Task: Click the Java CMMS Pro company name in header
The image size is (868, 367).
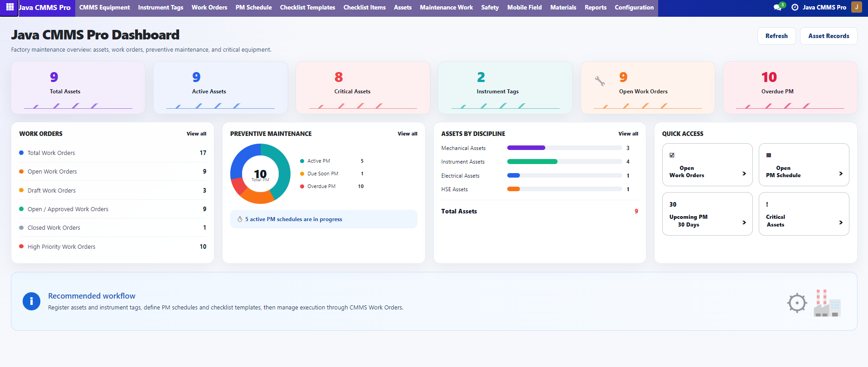Action: pyautogui.click(x=824, y=7)
